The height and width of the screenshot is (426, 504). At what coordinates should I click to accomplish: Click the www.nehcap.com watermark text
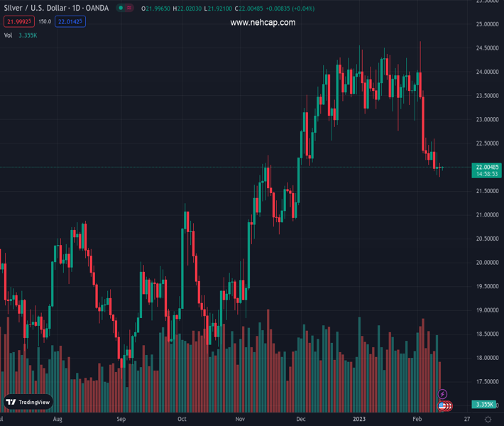(x=263, y=23)
